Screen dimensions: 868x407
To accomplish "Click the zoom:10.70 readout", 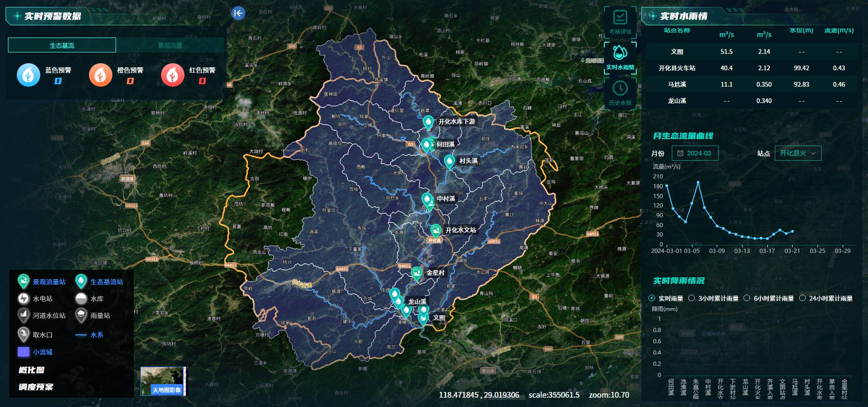I will [609, 395].
